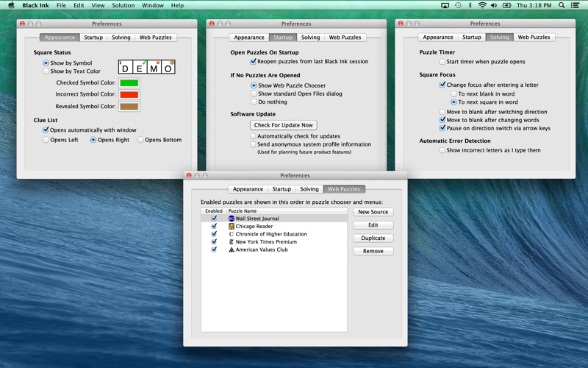Screen dimensions: 588x368
Task: Open the Incorrect Symbol Color red swatch
Action: click(129, 94)
